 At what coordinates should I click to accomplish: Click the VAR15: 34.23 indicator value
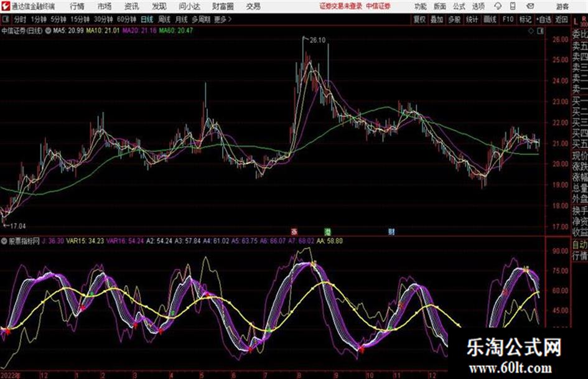[85, 241]
